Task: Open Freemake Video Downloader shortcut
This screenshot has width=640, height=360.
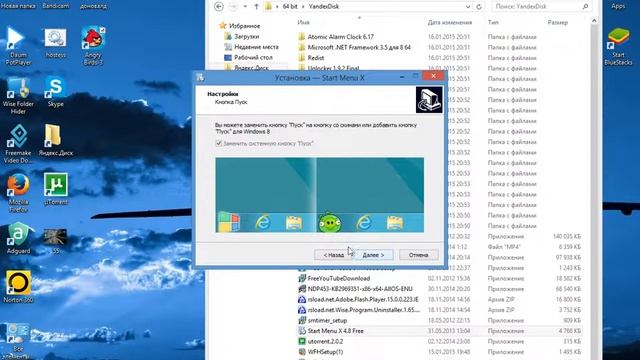Action: click(18, 144)
